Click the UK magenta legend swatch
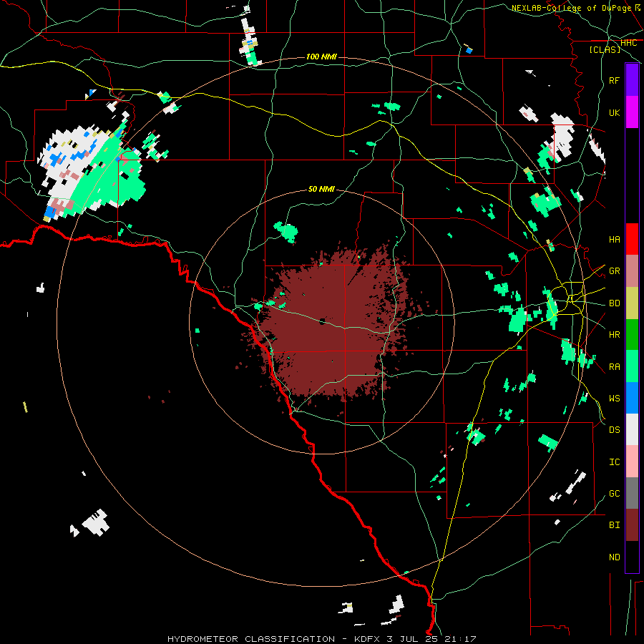This screenshot has width=644, height=644. click(x=632, y=112)
